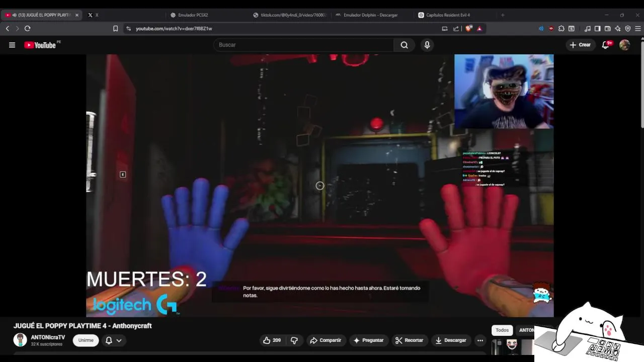Start voice search with the microphone
The height and width of the screenshot is (362, 644).
(x=427, y=45)
